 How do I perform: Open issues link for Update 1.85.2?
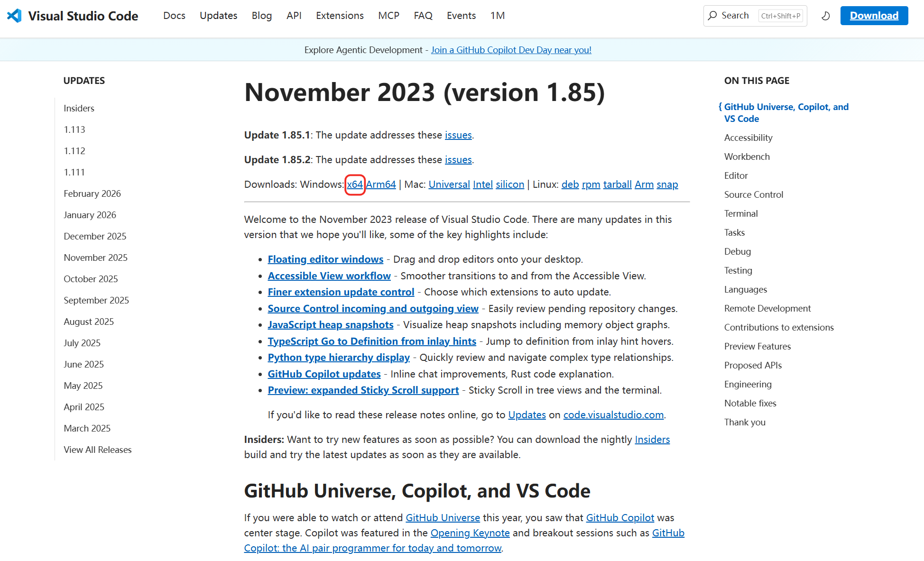pyautogui.click(x=458, y=160)
